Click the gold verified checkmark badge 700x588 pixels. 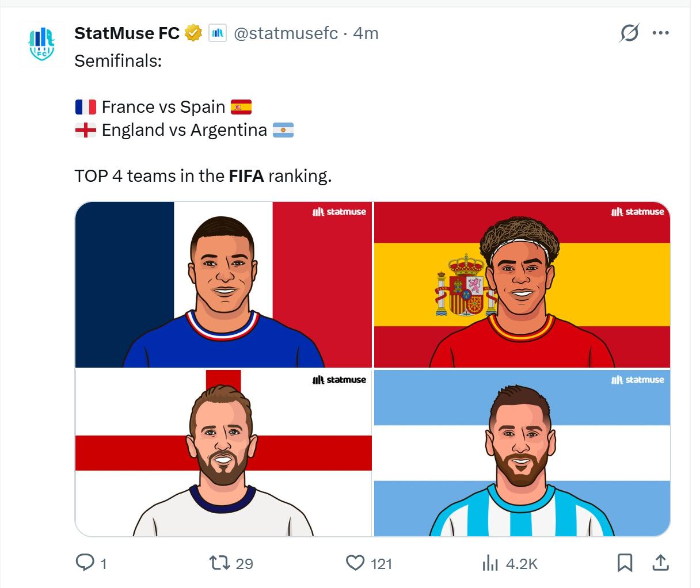[193, 33]
